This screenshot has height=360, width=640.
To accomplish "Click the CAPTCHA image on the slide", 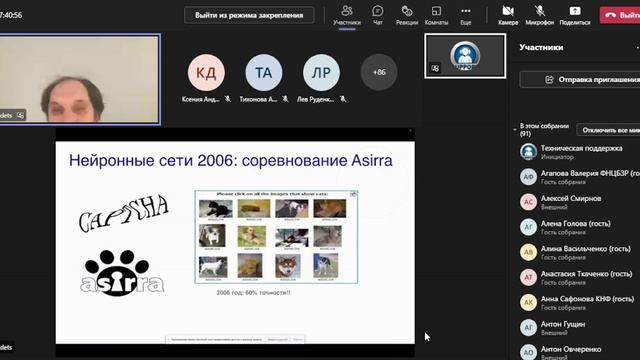I will [123, 213].
